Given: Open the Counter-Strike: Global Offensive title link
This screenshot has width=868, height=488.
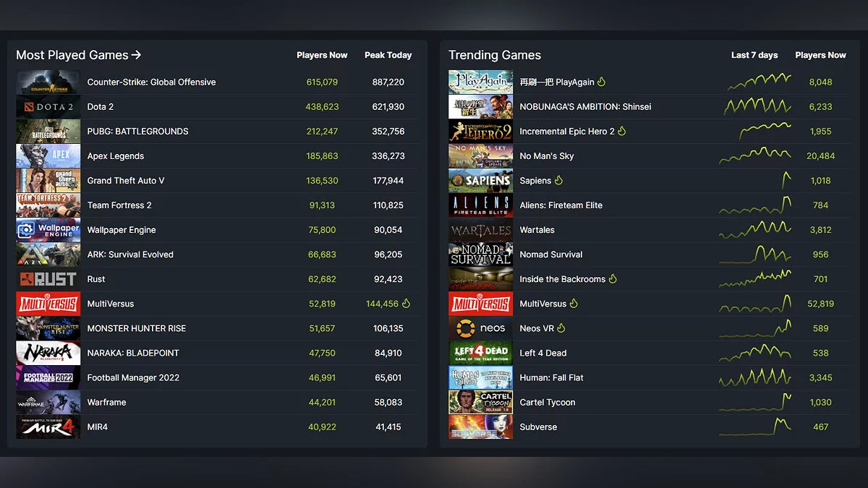Looking at the screenshot, I should click(151, 82).
